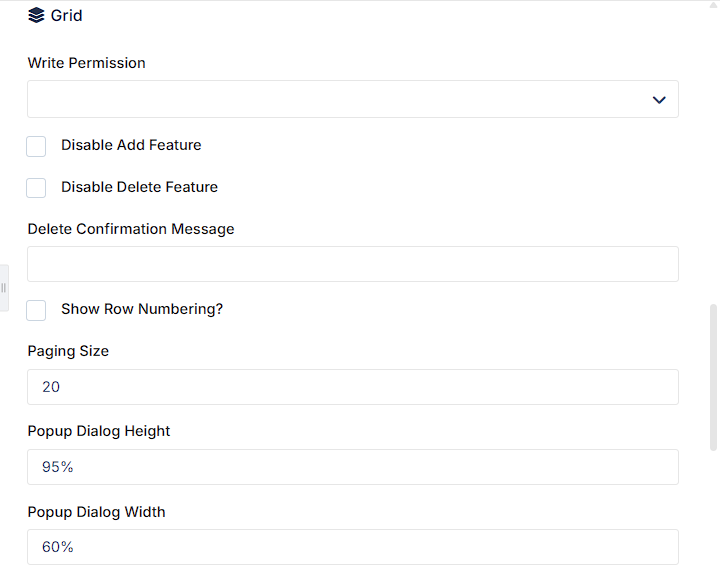Click the sidebar collapse handle icon

4,288
